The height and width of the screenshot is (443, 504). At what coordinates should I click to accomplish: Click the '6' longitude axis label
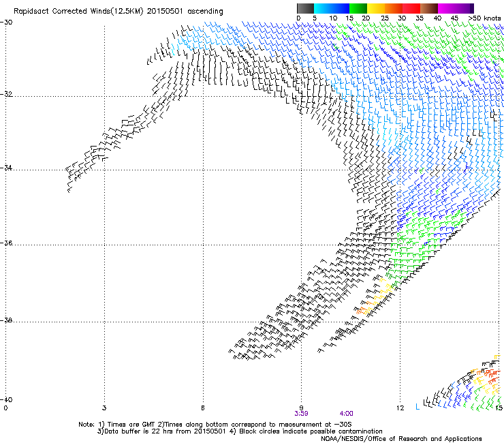click(203, 408)
